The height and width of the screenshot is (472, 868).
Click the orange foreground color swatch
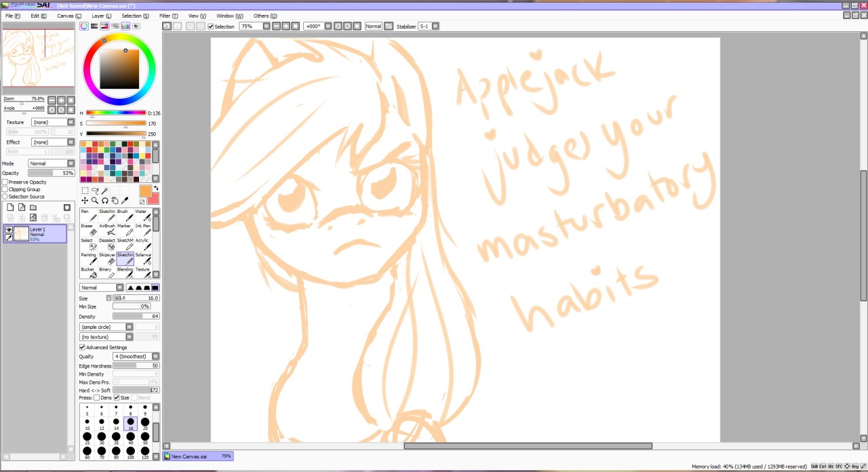click(x=145, y=192)
